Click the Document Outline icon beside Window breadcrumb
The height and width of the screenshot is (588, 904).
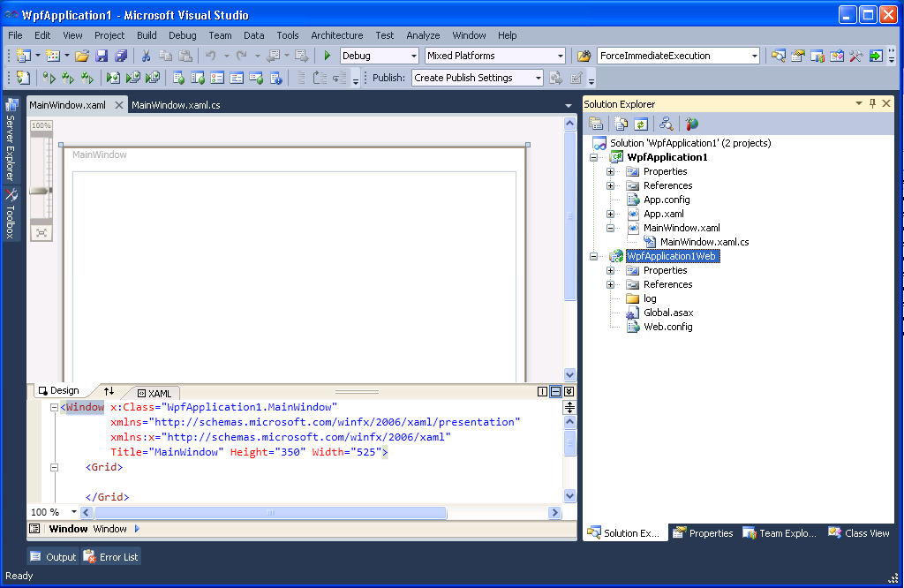pos(34,529)
